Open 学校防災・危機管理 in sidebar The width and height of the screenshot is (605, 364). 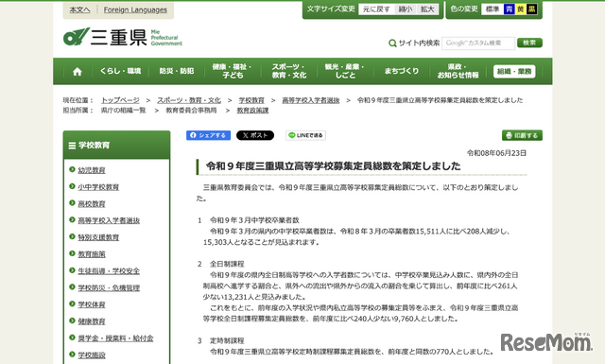(x=109, y=288)
